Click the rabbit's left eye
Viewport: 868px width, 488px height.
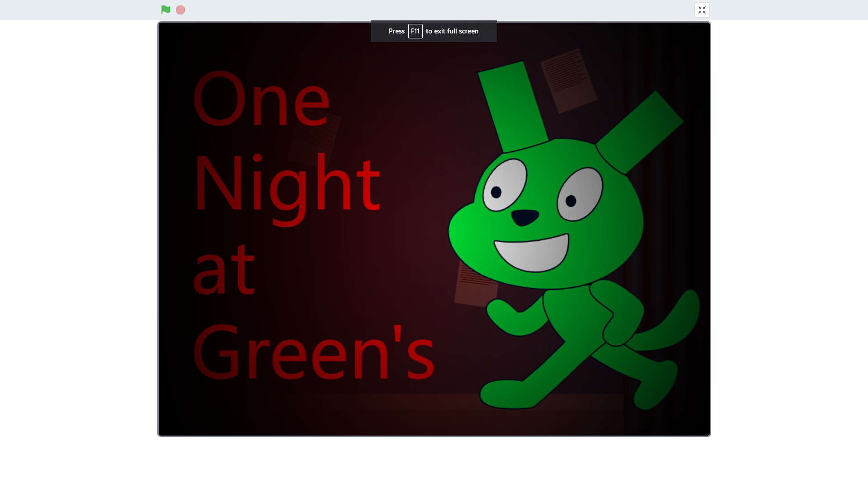pyautogui.click(x=505, y=184)
